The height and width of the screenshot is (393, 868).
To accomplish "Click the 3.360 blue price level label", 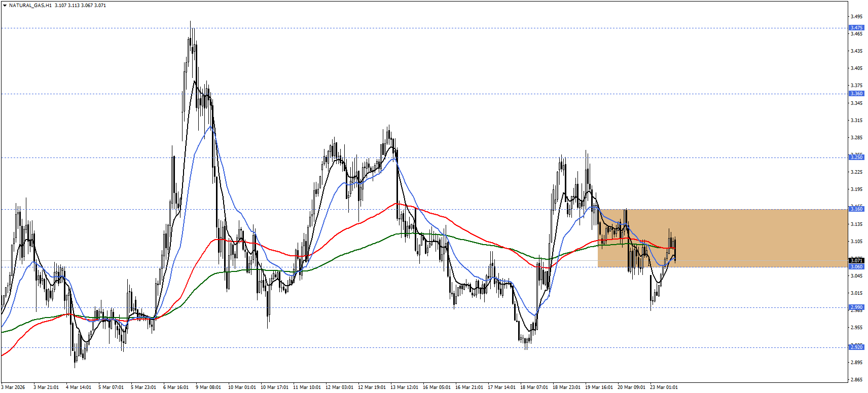I will click(x=856, y=94).
